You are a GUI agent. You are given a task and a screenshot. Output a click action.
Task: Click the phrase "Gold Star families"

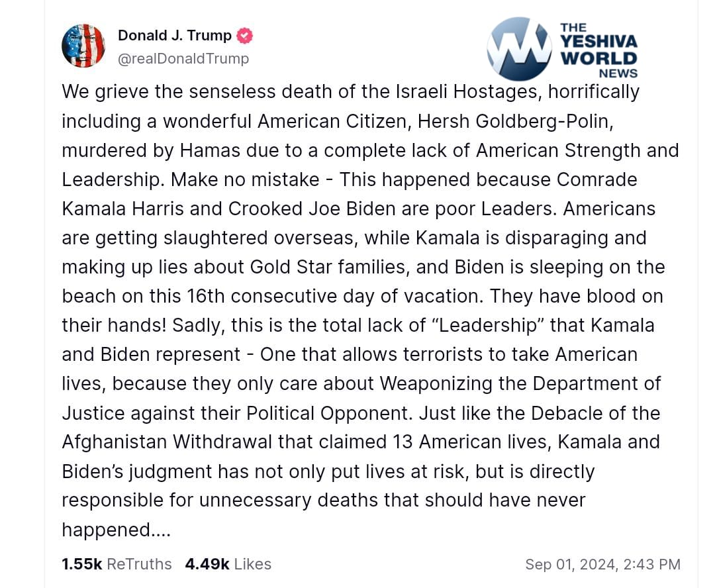(338, 267)
